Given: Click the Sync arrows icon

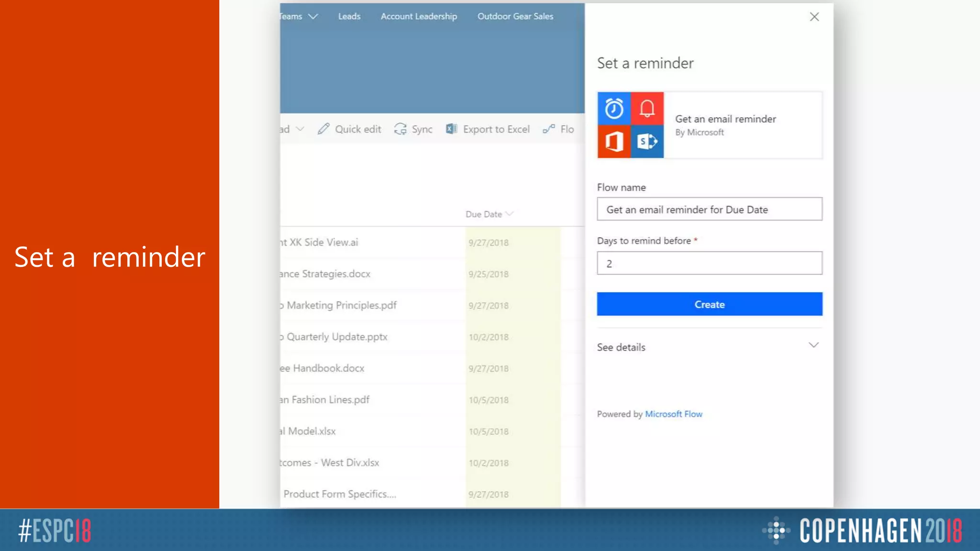Looking at the screenshot, I should pyautogui.click(x=400, y=129).
